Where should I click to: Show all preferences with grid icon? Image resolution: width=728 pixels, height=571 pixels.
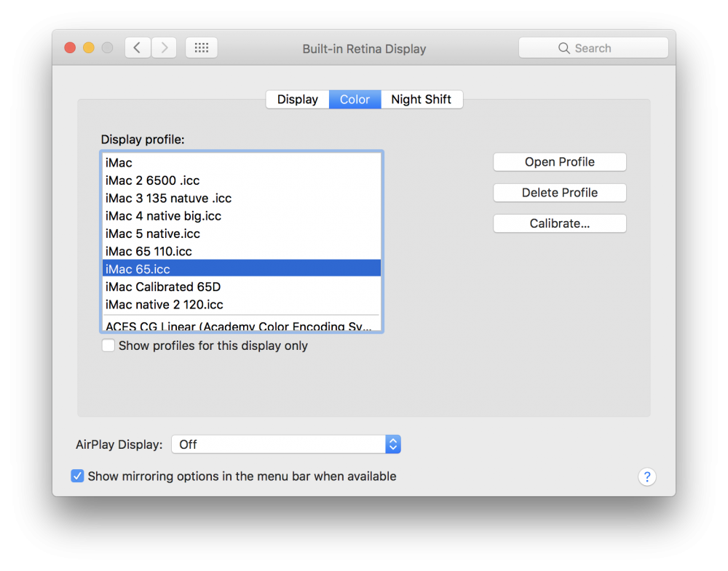(202, 48)
